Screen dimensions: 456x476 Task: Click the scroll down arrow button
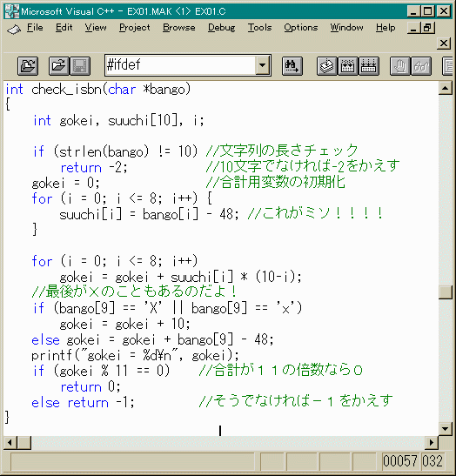point(446,429)
